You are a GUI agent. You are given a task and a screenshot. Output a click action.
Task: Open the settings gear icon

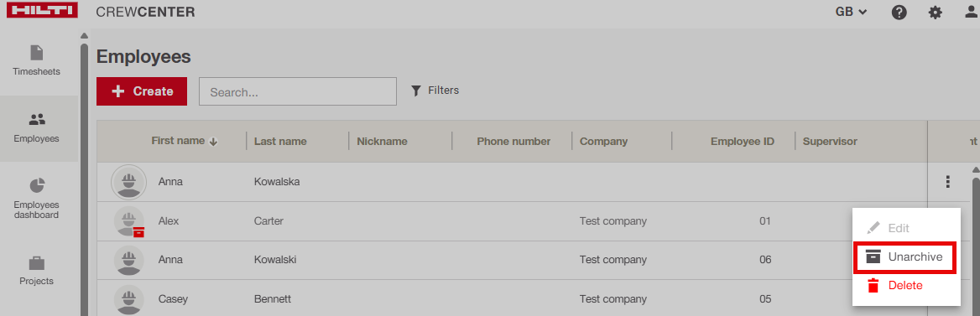coord(935,12)
